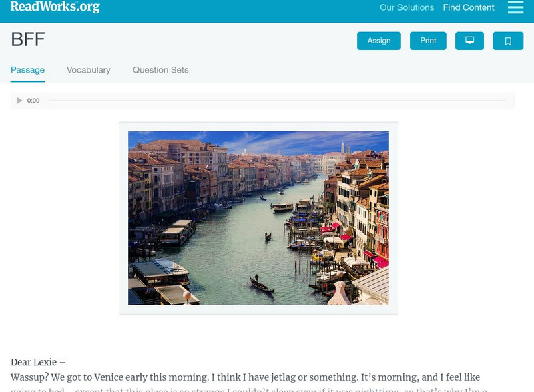The height and width of the screenshot is (392, 534).
Task: Click the BFF passage title
Action: point(28,39)
